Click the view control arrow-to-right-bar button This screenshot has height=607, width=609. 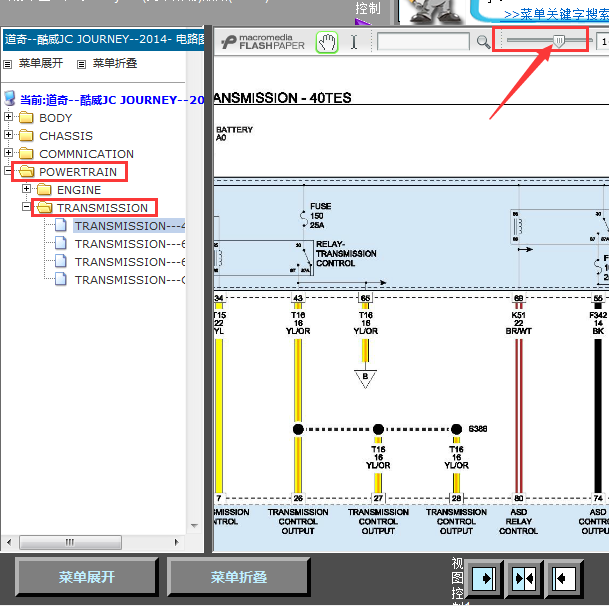pos(484,579)
